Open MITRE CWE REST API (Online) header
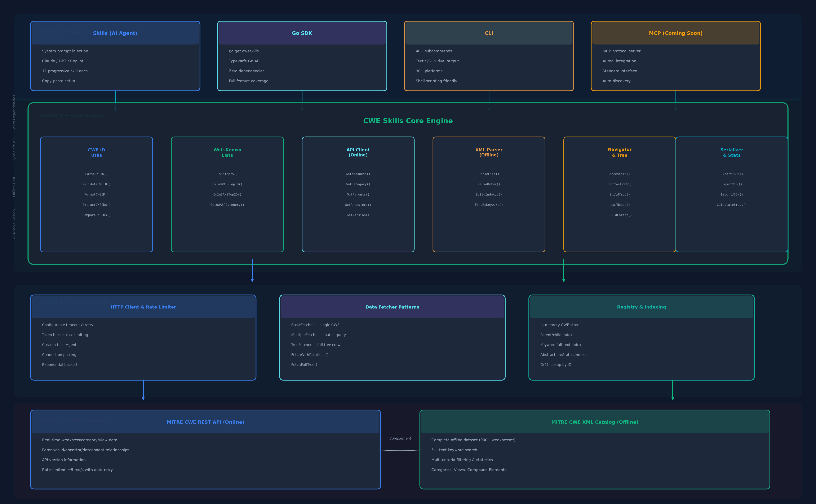Screen dimensions: 816x504 click(x=205, y=422)
